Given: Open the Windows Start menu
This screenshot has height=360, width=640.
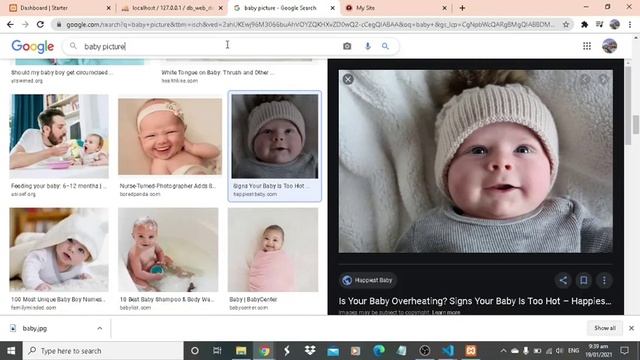Looking at the screenshot, I should coord(11,351).
